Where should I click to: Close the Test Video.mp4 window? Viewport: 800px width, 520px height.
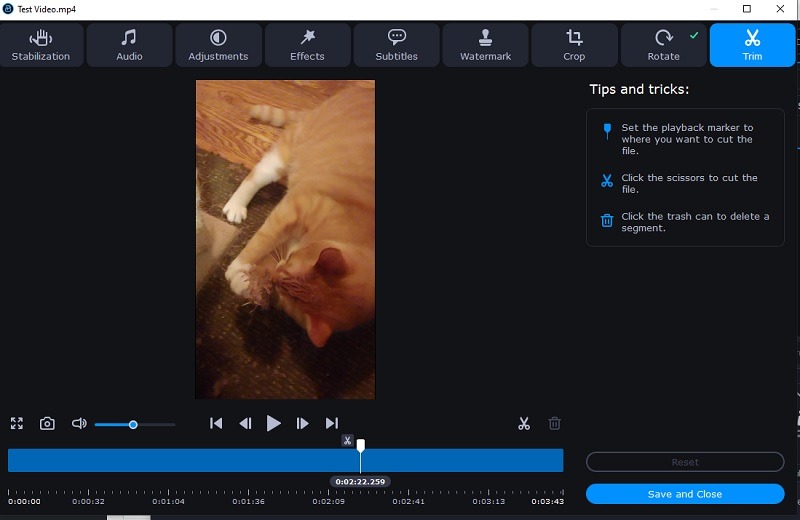(780, 9)
